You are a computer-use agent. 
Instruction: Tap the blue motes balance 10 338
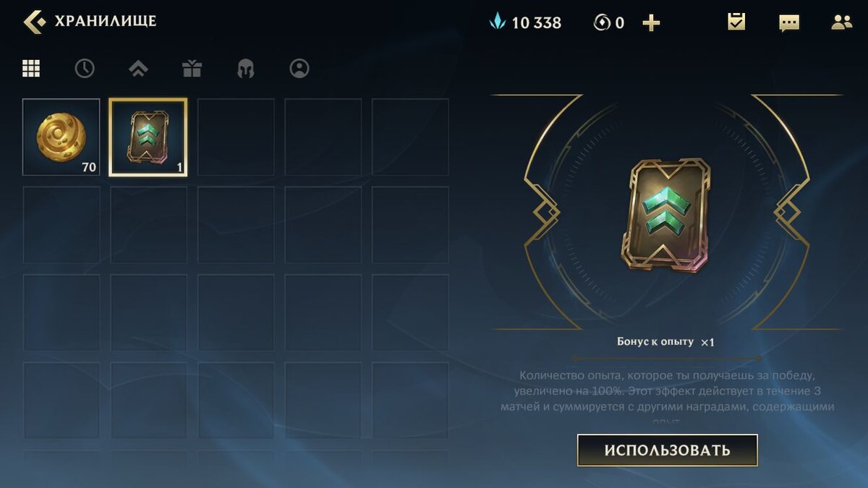click(x=526, y=22)
